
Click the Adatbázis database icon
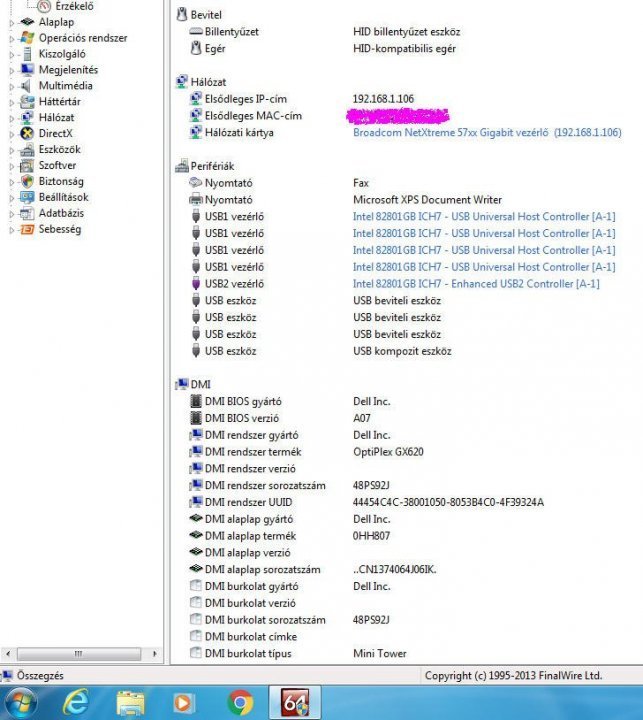28,213
